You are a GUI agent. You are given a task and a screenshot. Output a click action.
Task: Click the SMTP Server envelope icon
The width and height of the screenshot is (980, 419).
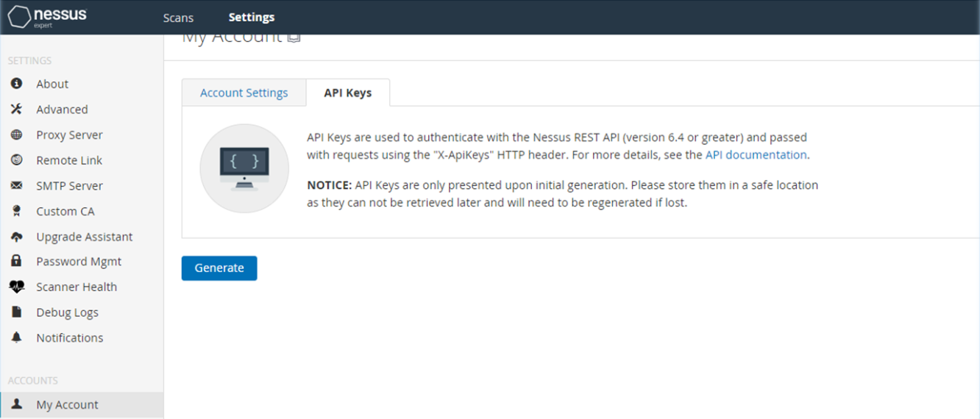[16, 185]
